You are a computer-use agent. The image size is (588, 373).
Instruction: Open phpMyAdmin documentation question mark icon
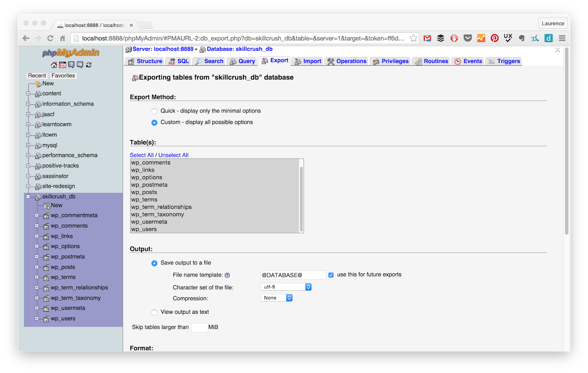click(71, 65)
